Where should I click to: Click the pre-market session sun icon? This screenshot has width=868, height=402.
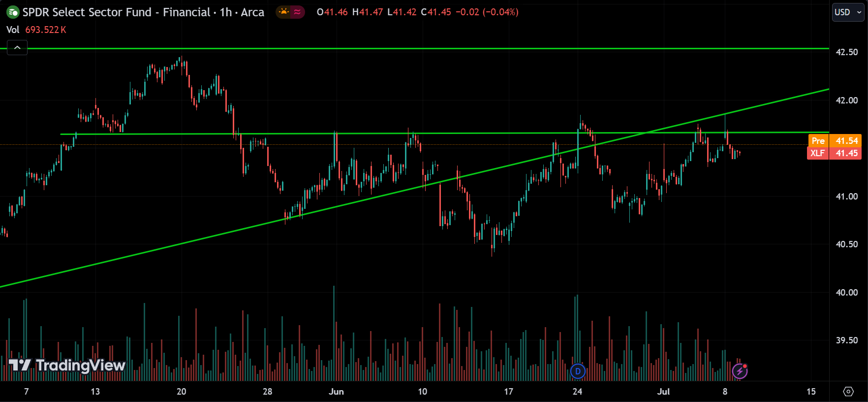click(x=284, y=12)
